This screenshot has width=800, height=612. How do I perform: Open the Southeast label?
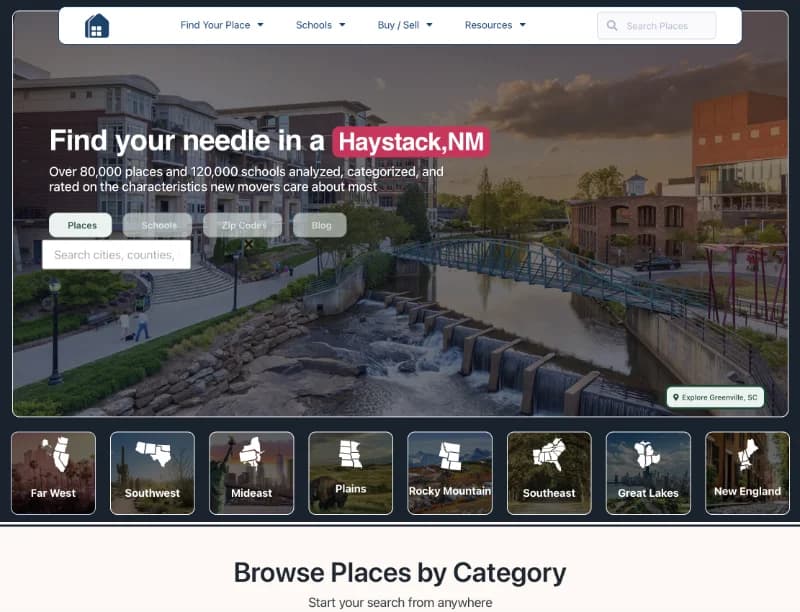(x=549, y=493)
